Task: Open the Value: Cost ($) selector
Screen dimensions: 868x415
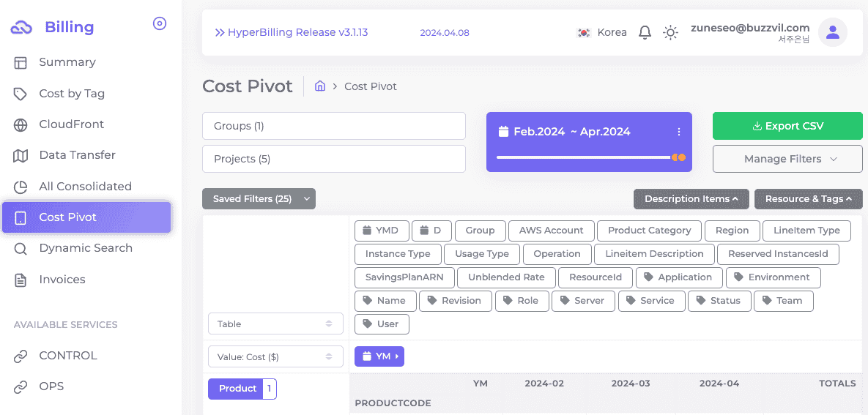Action: click(275, 357)
